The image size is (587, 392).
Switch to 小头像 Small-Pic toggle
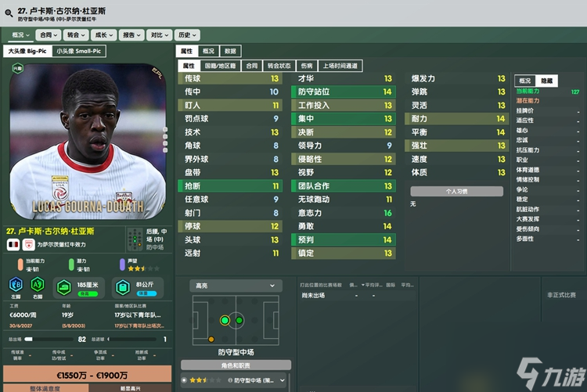(78, 51)
